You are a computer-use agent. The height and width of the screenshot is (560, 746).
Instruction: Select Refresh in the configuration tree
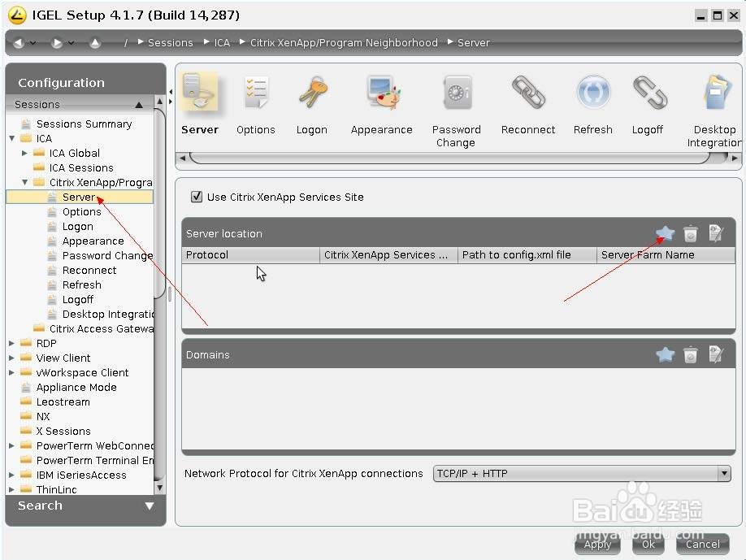81,285
